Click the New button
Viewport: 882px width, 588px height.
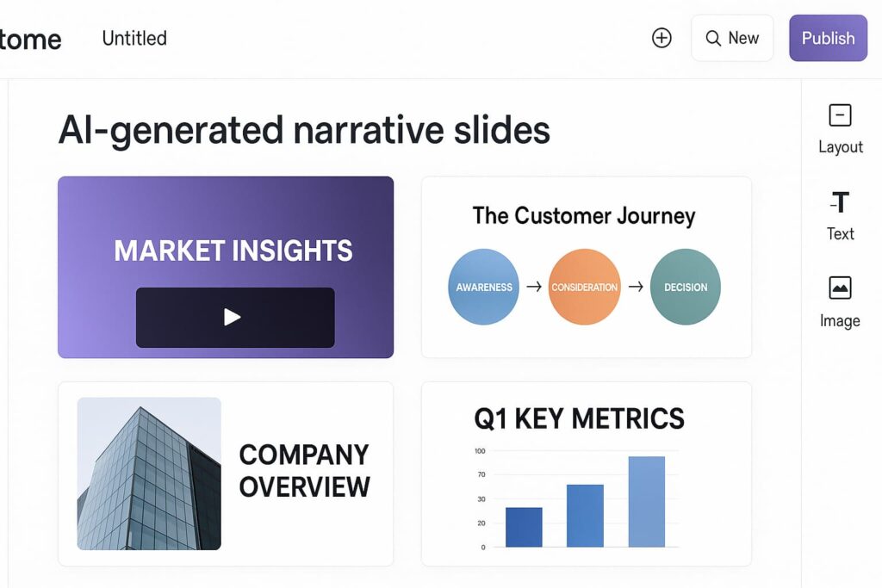732,38
